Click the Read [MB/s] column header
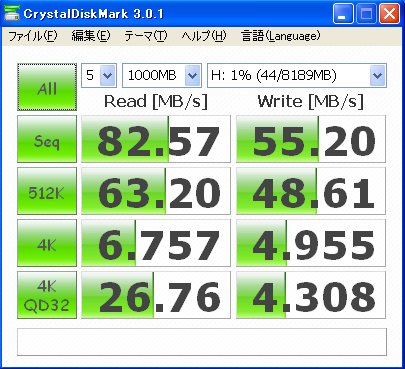Screen dimensions: 405x369 [x=156, y=101]
